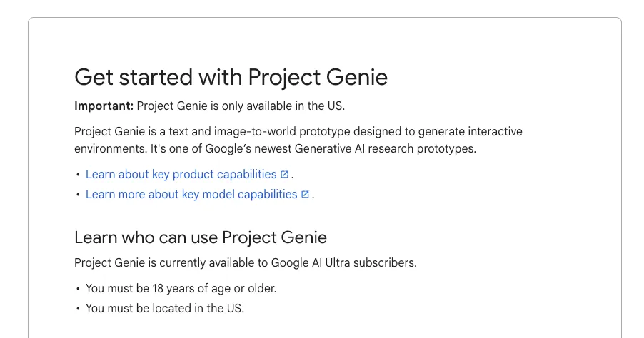The height and width of the screenshot is (338, 644).
Task: Click the bullet before the model capabilities link
Action: (78, 195)
